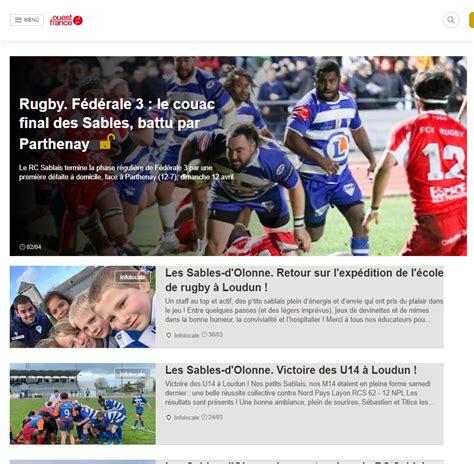Open the Rugby Fédérale 3 headline
Viewport: 474px width, 464px height.
pos(117,124)
